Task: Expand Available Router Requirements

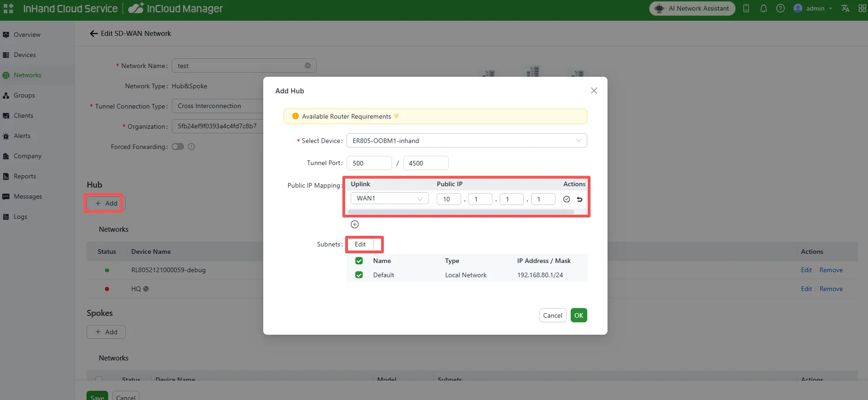Action: (396, 116)
